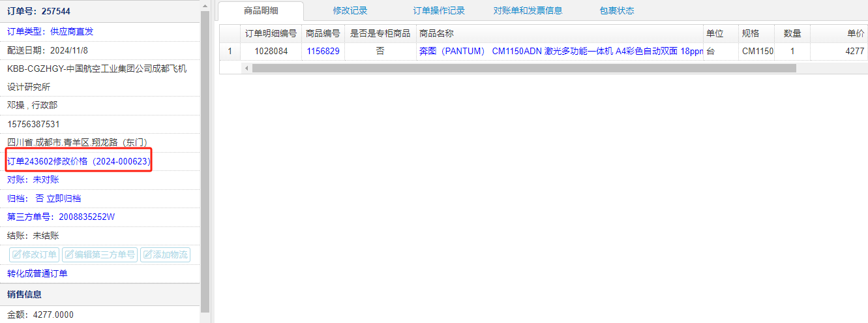Click the address 四川省.成都市.青羊区.翔龙路 row
The width and height of the screenshot is (868, 323).
click(100, 142)
